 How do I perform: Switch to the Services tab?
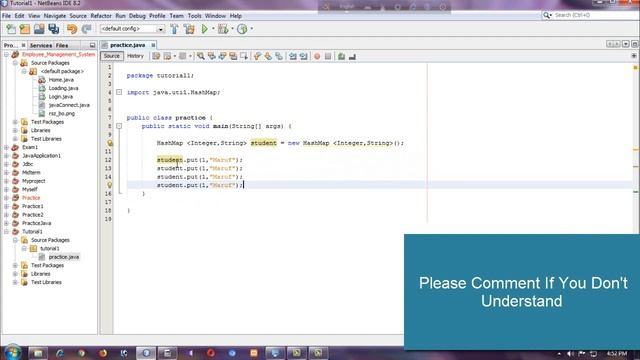[41, 45]
